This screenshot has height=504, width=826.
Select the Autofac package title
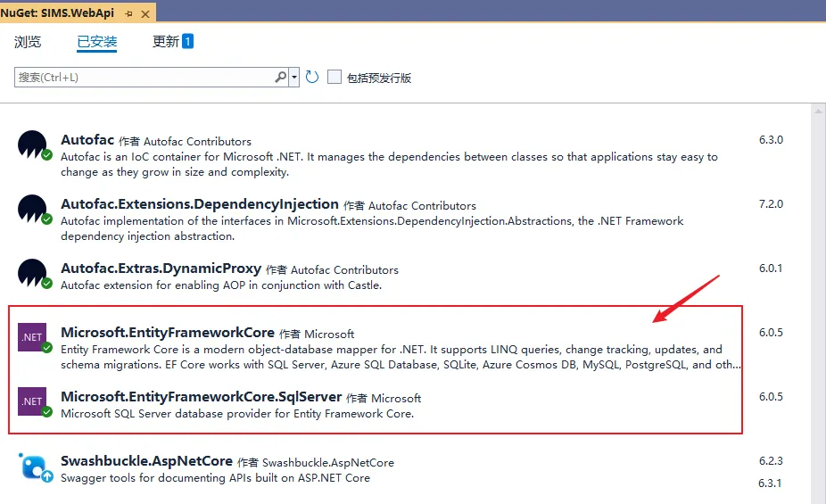pos(87,139)
